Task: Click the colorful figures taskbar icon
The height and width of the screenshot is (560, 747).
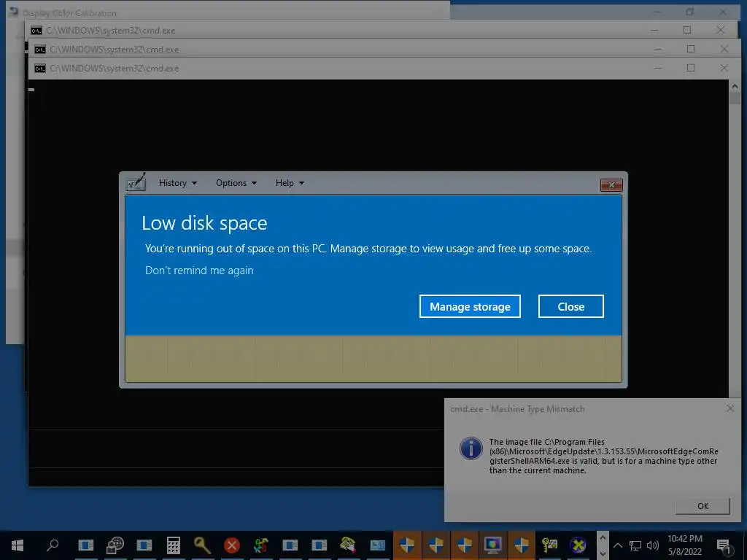Action: click(x=260, y=545)
